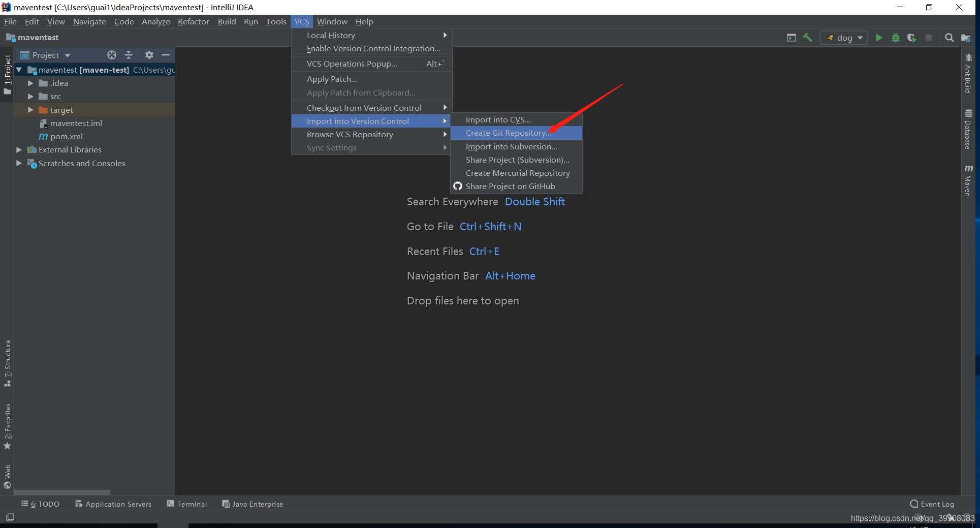Select Create Git Repository
This screenshot has width=980, height=528.
(x=516, y=133)
